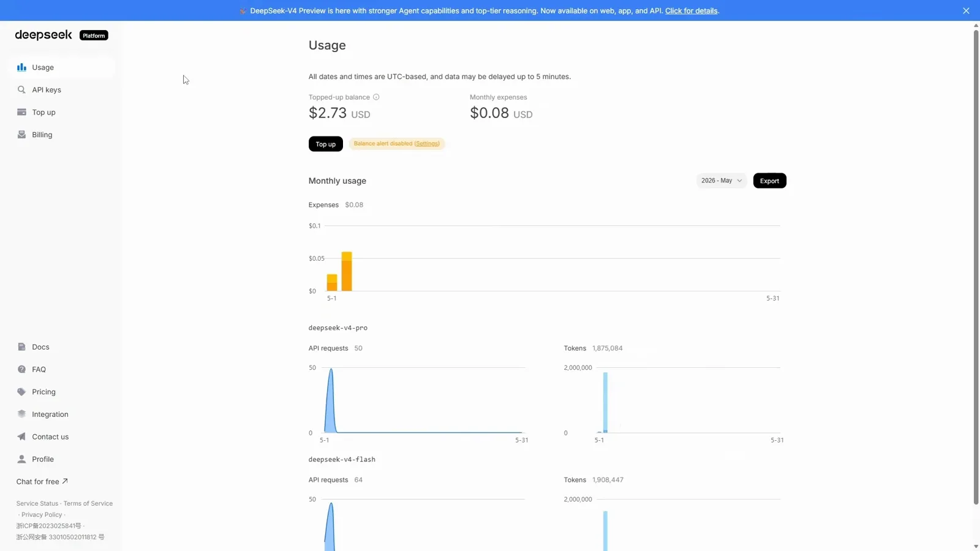This screenshot has width=980, height=551.
Task: Click the FAQ question mark icon
Action: 21,369
